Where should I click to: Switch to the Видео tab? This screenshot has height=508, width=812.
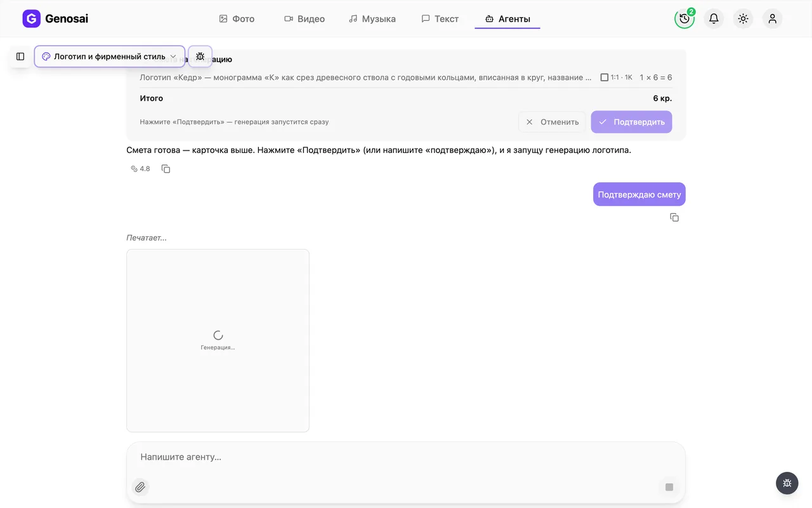pos(304,19)
